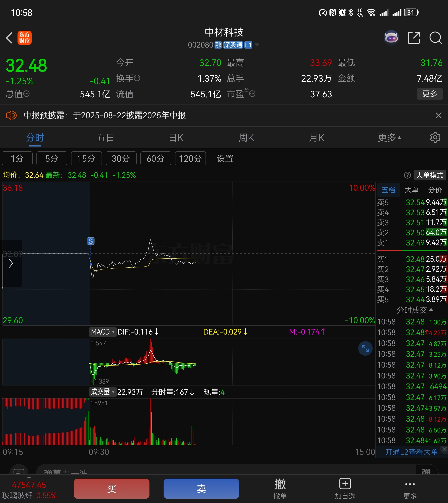Select the 5分 period
This screenshot has width=448, height=503.
(x=52, y=158)
